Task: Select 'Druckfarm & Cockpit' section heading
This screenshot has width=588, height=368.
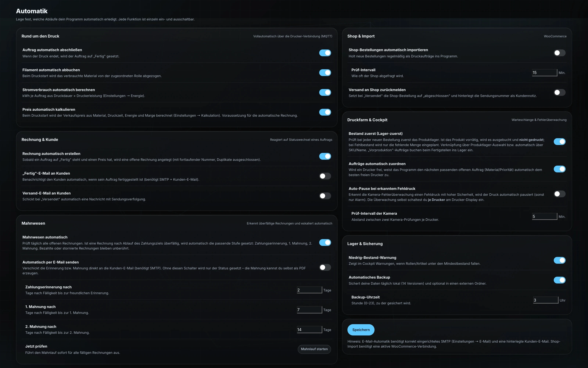Action: 367,120
